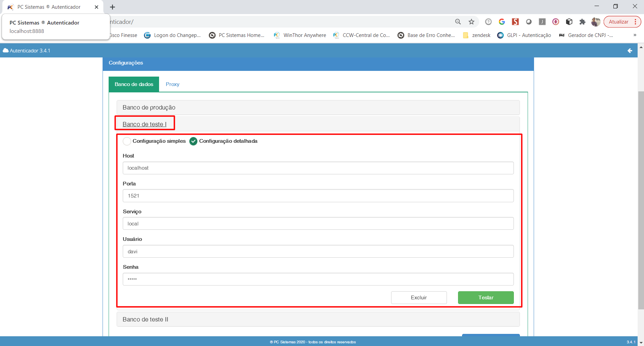Open the Chrome profile avatar
644x346 pixels.
coord(596,22)
